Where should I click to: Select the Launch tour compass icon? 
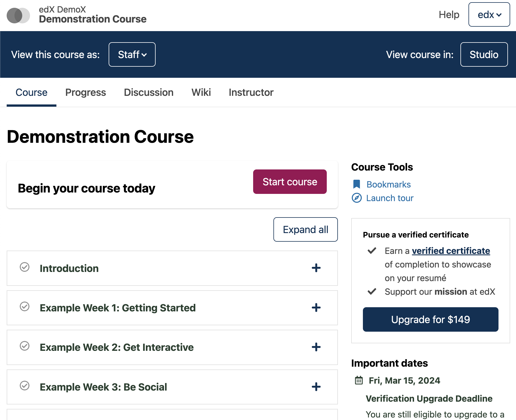point(357,198)
